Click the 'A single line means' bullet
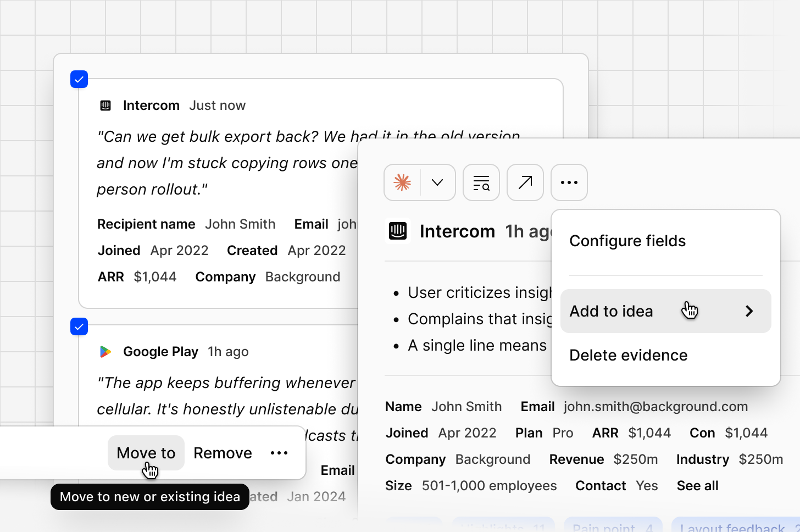 coord(477,345)
